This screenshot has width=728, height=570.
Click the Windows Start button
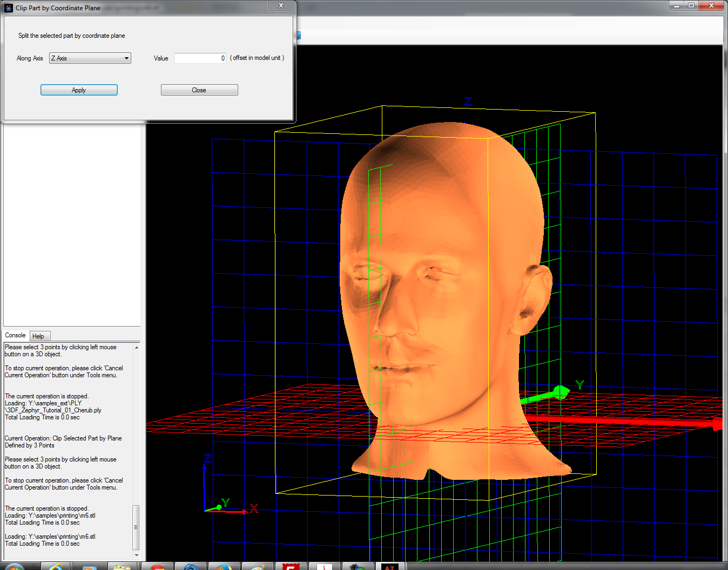coord(15,567)
